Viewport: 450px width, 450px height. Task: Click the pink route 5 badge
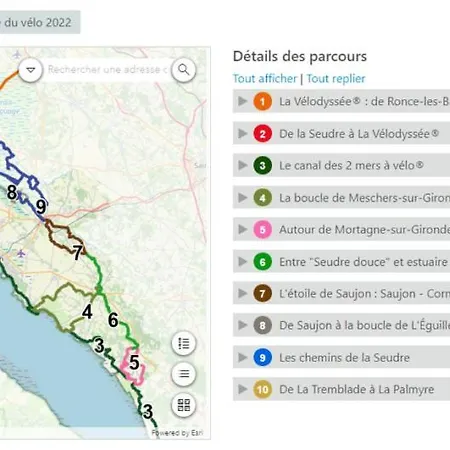(263, 230)
